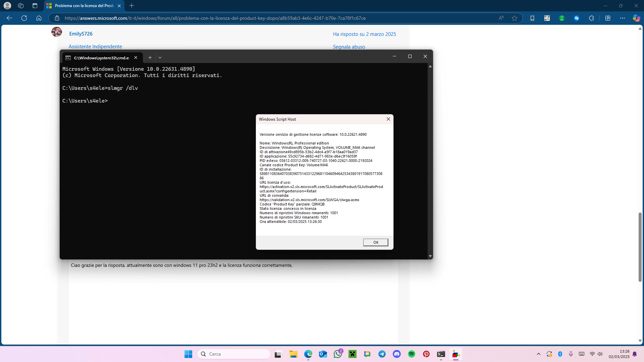Viewport: 644px width, 362px height.
Task: Close the Windows Script Host dialog
Action: (388, 119)
